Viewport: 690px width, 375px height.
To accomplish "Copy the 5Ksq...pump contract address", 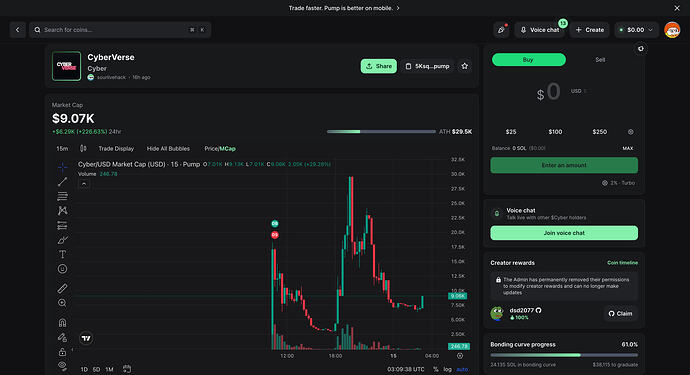I will tap(427, 66).
